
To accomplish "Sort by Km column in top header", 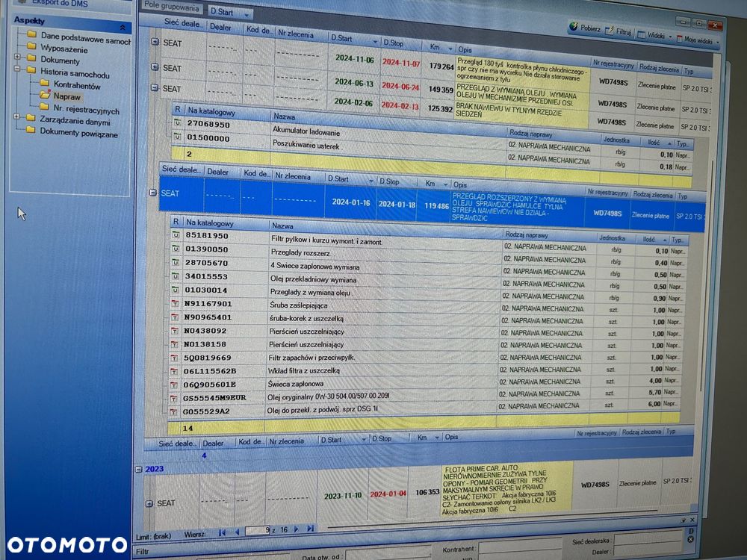I will (x=438, y=47).
